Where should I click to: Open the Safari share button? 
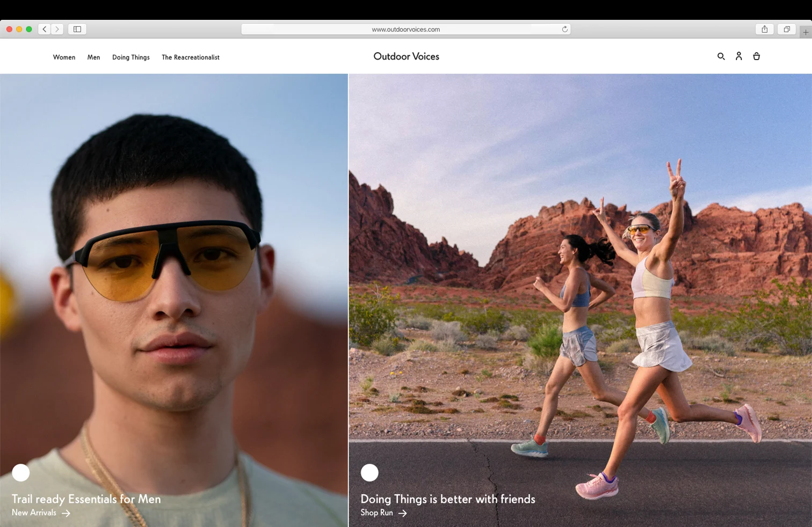coord(765,29)
